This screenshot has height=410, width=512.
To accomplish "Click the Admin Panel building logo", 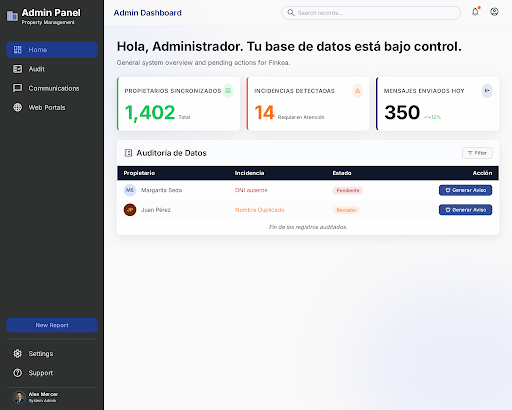I will coord(12,16).
